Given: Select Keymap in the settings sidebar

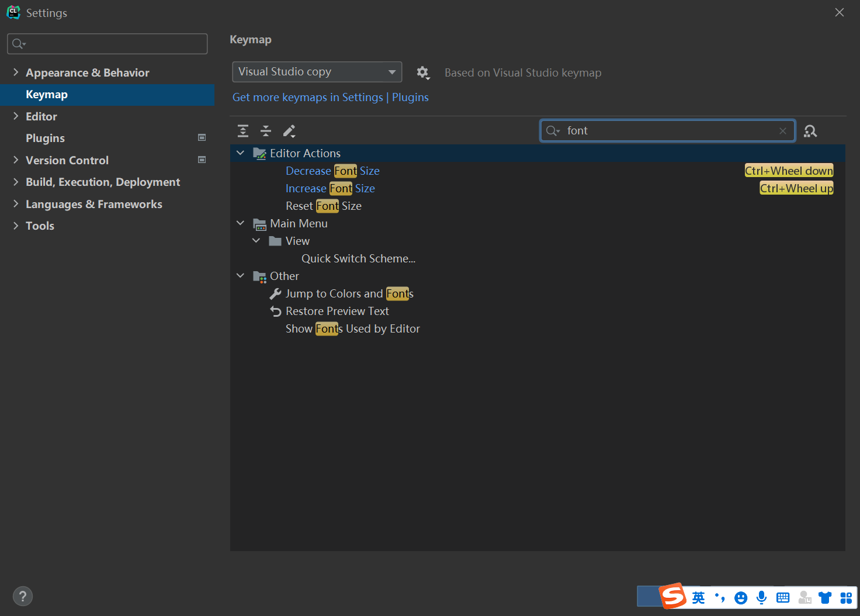Looking at the screenshot, I should [107, 95].
